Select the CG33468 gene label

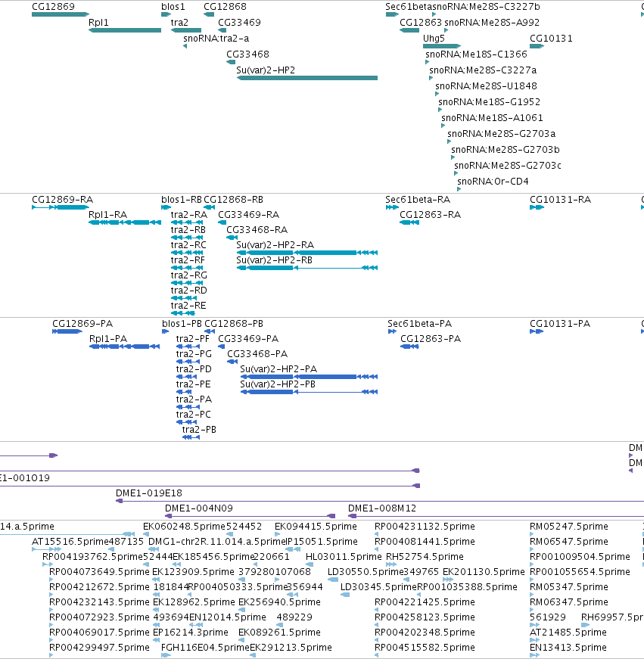247,54
